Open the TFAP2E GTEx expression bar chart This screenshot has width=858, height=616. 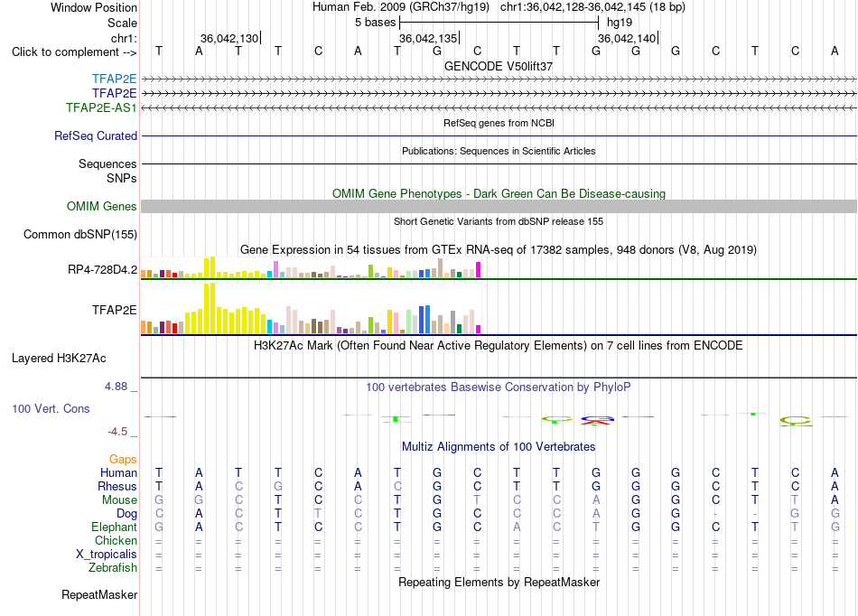311,309
